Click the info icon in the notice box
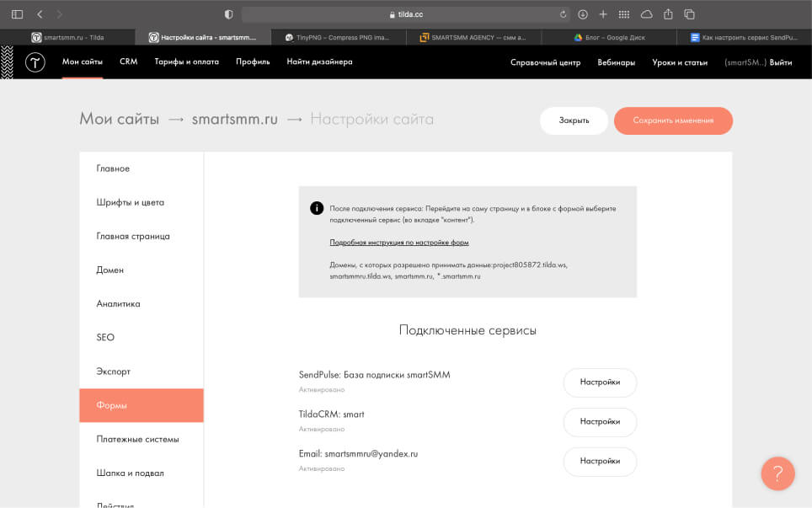 [317, 208]
